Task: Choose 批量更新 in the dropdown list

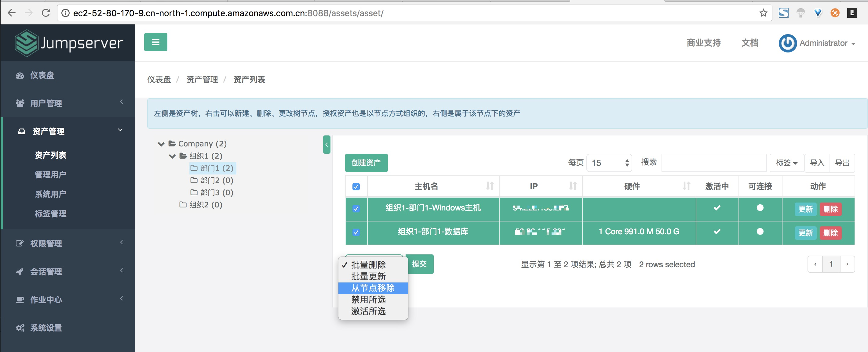Action: point(368,277)
